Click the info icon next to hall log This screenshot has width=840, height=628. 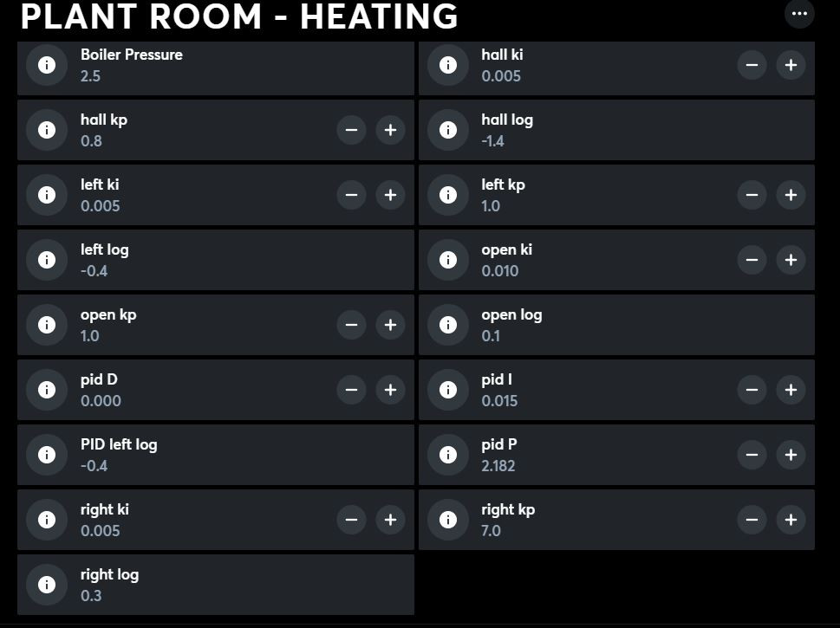point(448,130)
